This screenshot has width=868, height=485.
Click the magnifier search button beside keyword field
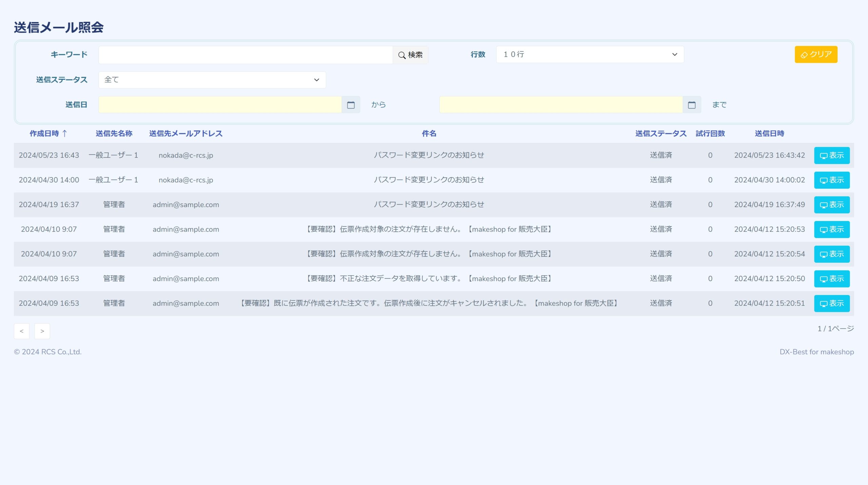(x=410, y=55)
